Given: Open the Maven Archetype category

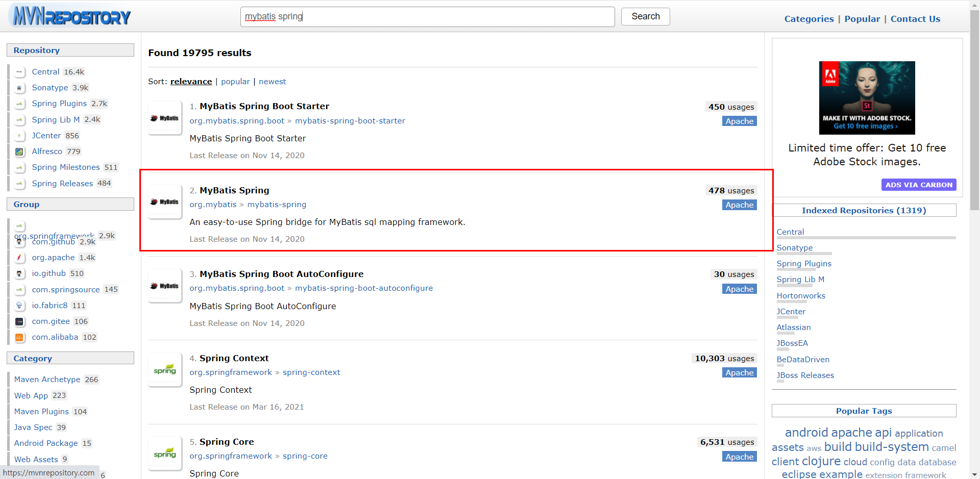Looking at the screenshot, I should [x=47, y=380].
